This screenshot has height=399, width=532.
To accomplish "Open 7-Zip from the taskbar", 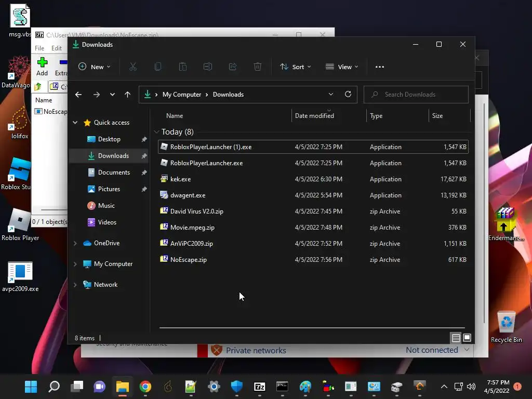I will 260,387.
